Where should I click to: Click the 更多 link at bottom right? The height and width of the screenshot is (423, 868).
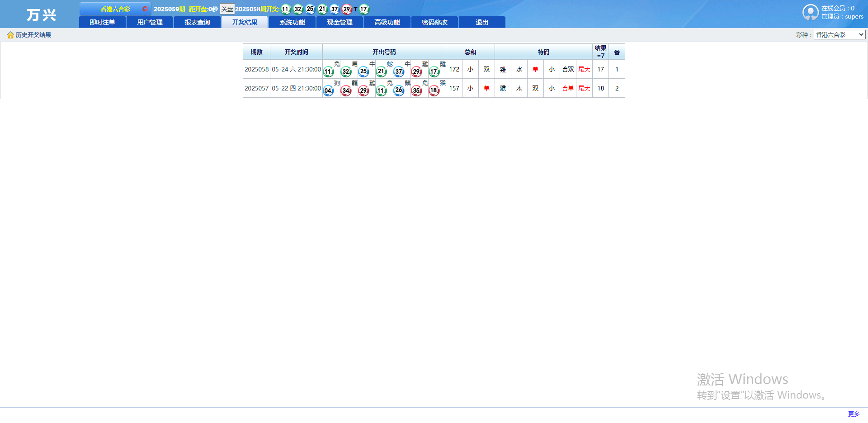(854, 414)
